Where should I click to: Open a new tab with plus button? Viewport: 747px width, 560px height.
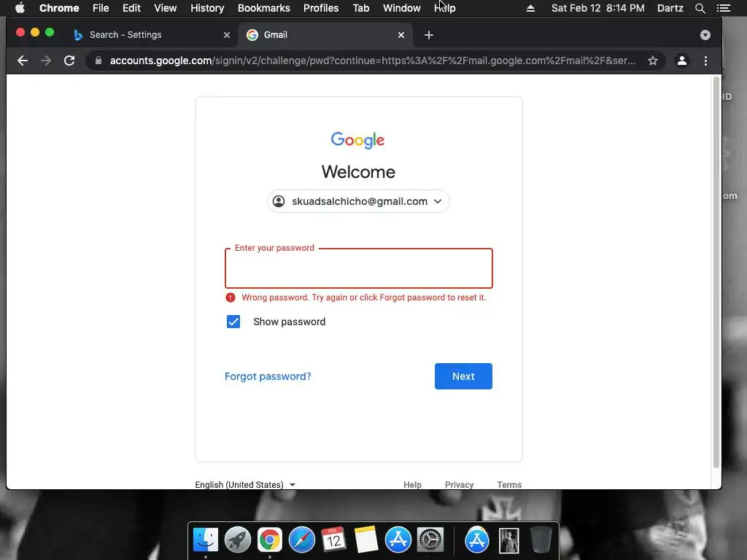[x=429, y=35]
